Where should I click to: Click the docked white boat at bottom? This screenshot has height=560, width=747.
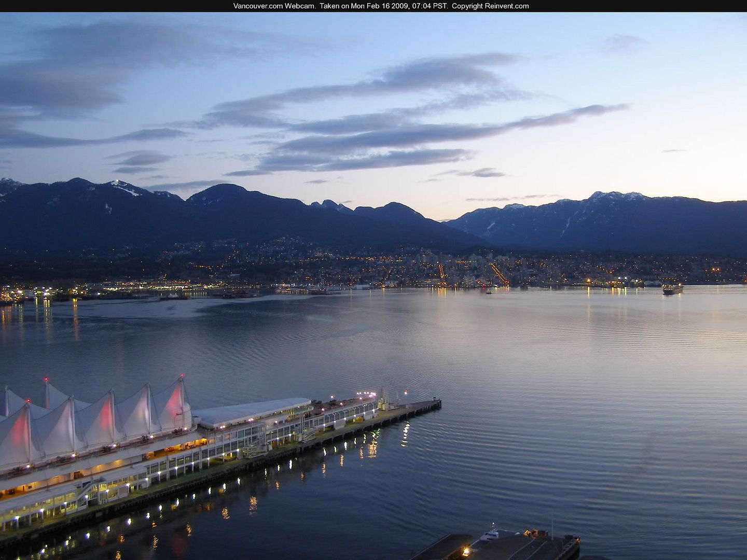[x=497, y=534]
